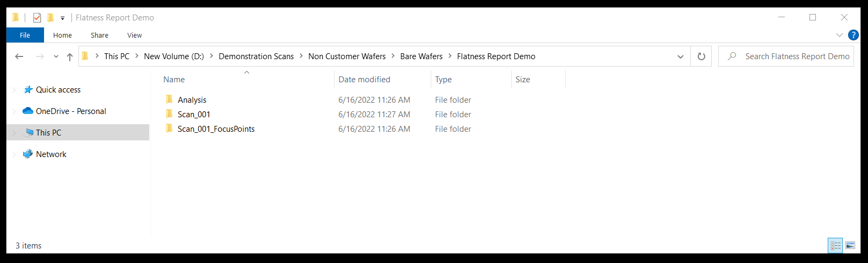Expand the ribbon with the chevron

point(839,35)
